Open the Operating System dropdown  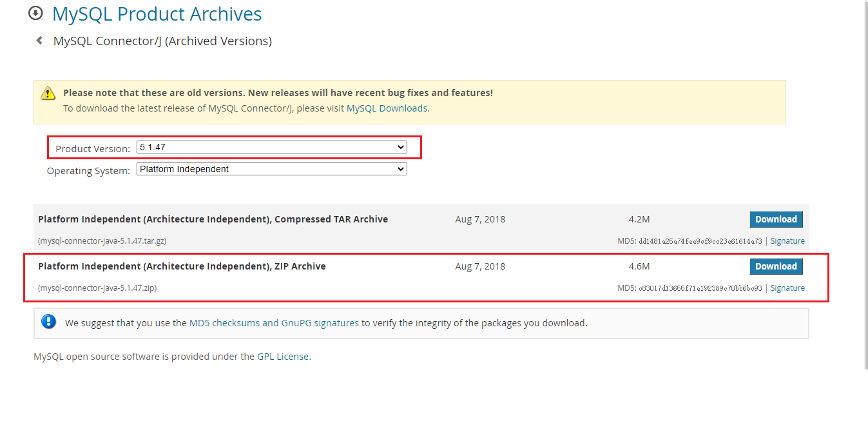pos(272,170)
